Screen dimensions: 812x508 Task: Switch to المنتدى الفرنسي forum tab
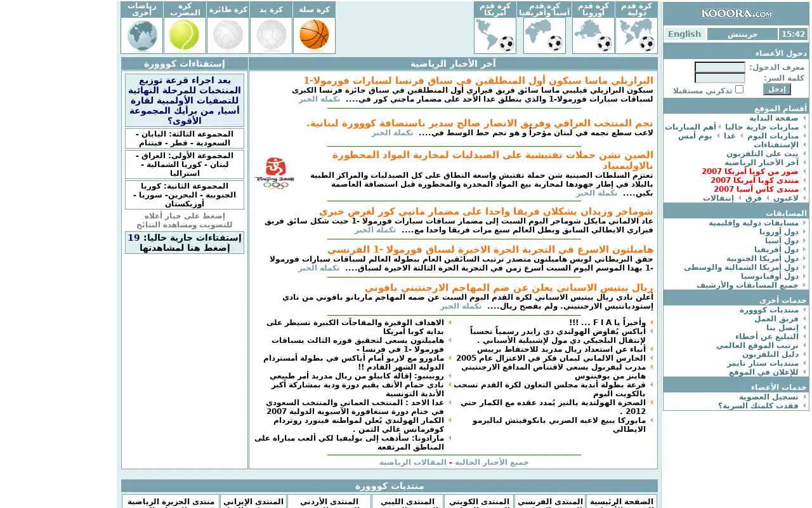tap(549, 502)
